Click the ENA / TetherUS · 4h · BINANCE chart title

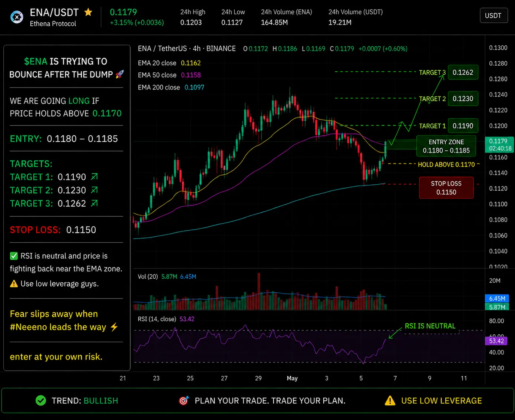click(x=187, y=49)
